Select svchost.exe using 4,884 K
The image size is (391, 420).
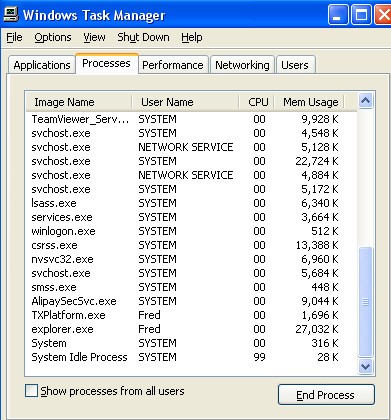click(x=191, y=175)
